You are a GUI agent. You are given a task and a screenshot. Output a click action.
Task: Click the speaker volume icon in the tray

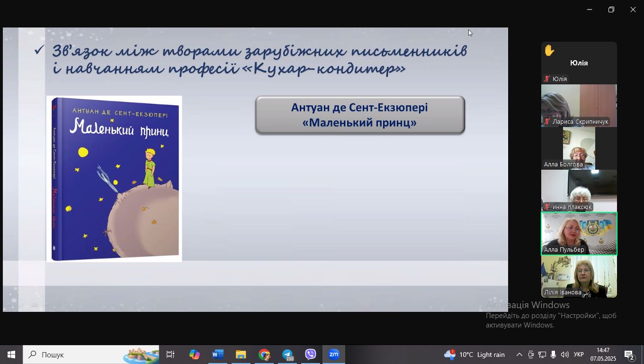[x=564, y=355]
